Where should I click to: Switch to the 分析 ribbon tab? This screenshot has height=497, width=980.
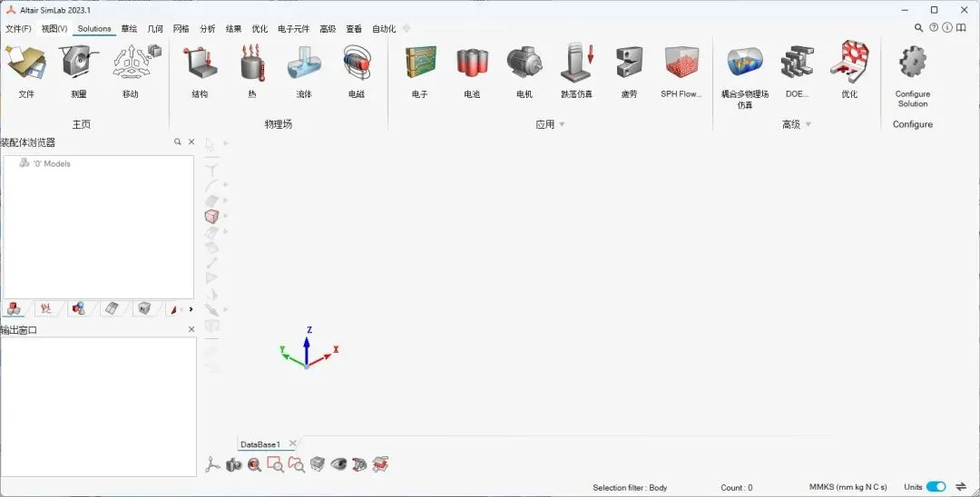pos(208,29)
